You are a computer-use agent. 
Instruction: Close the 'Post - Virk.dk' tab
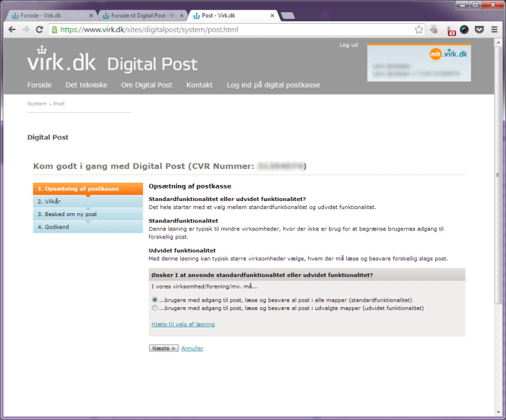point(272,15)
